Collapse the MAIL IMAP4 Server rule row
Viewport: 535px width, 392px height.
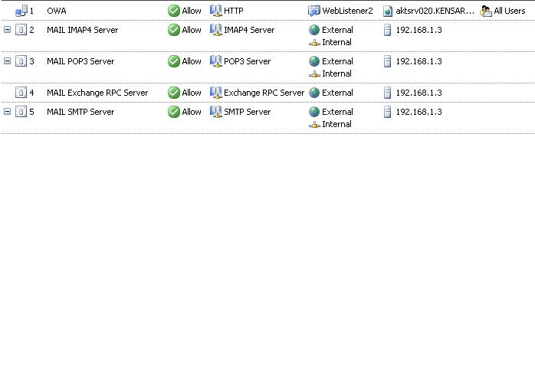coord(7,30)
